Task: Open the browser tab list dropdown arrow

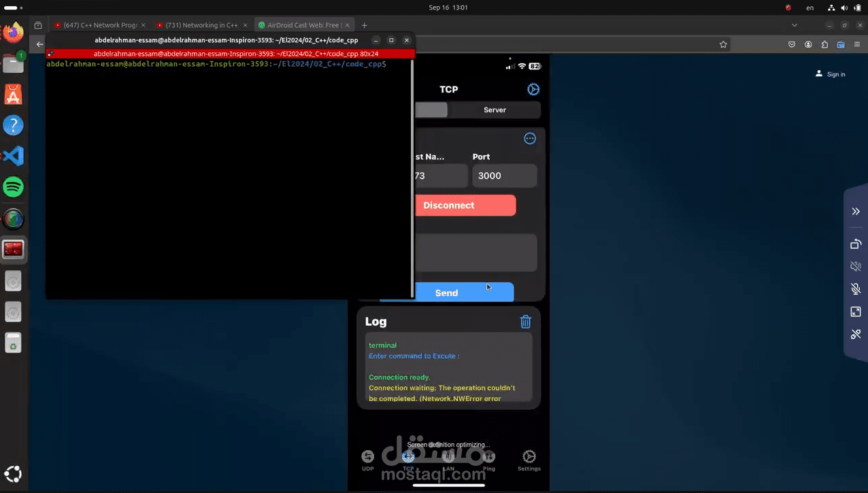Action: point(795,25)
